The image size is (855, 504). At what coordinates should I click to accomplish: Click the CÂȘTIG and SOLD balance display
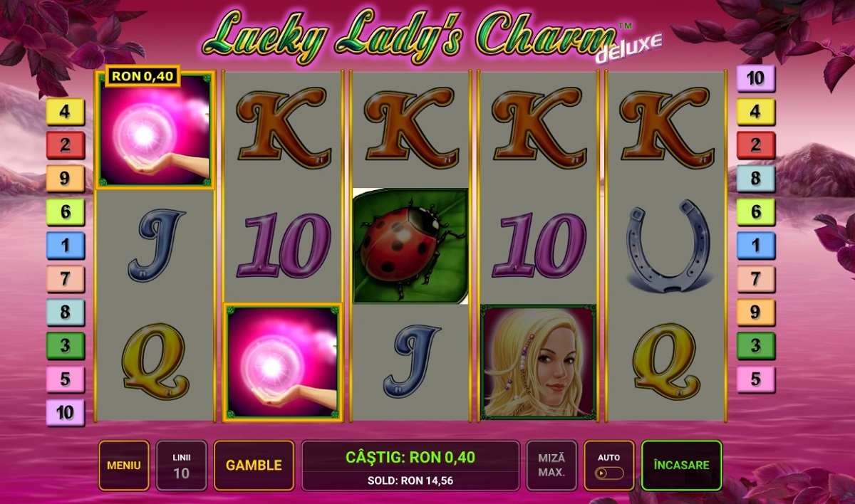410,466
